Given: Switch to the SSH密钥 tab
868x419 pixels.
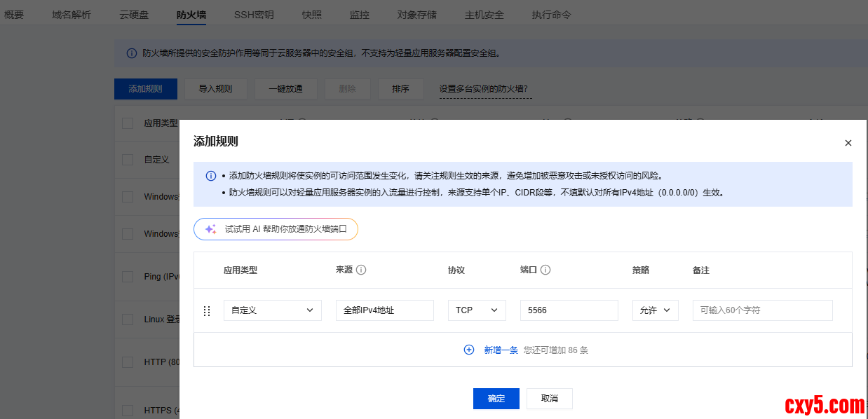Looking at the screenshot, I should coord(254,15).
